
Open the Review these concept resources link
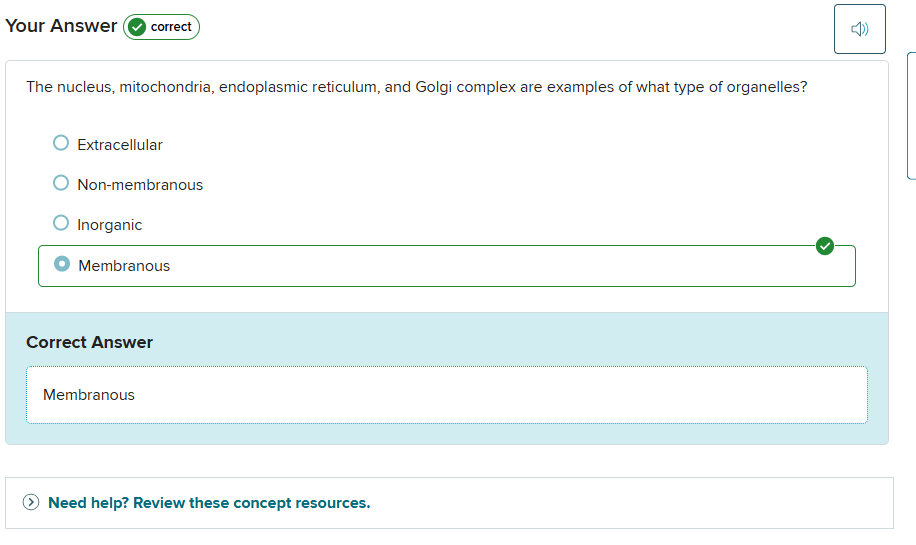coord(209,503)
